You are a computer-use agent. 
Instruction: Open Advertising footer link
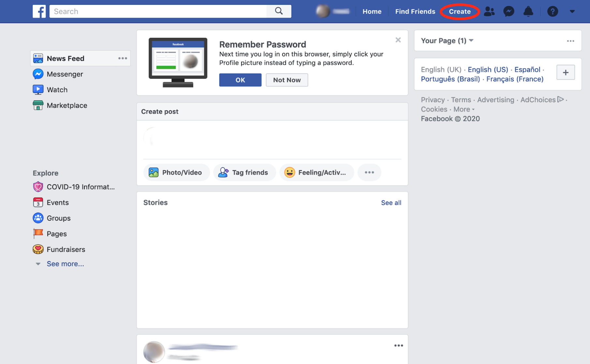tap(495, 100)
